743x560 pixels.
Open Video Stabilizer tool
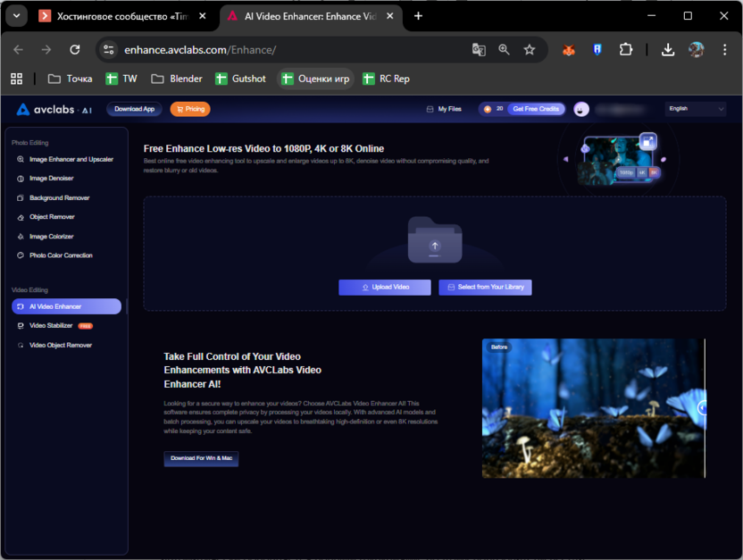(51, 326)
